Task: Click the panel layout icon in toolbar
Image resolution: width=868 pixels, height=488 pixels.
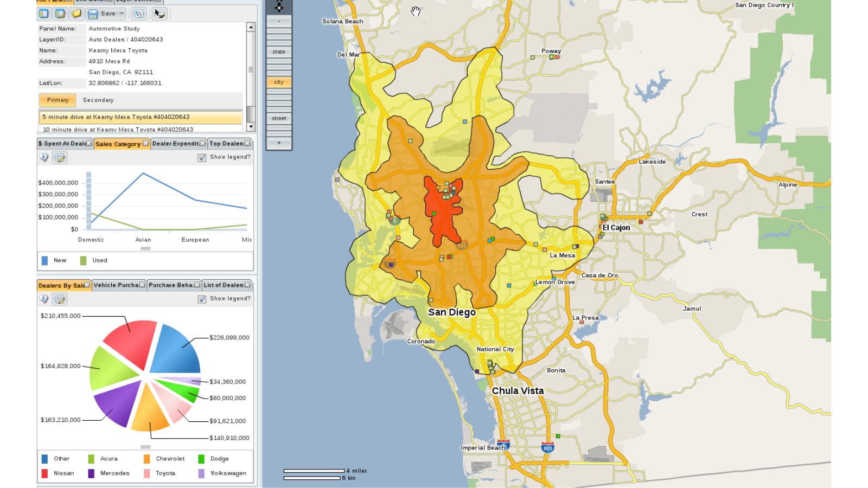Action: point(44,14)
